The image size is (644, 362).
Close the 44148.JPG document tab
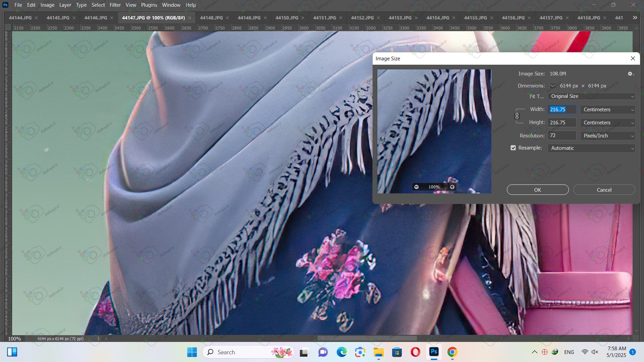click(227, 18)
